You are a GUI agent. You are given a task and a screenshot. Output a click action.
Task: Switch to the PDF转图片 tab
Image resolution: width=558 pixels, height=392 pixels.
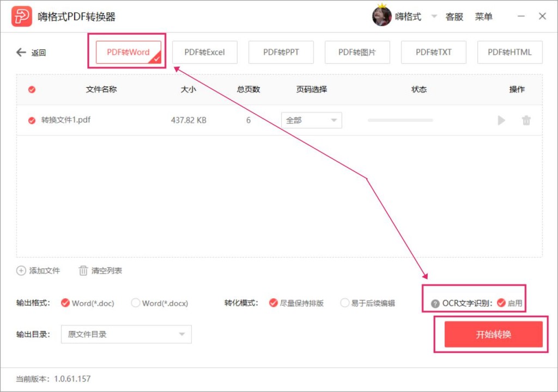(x=357, y=52)
